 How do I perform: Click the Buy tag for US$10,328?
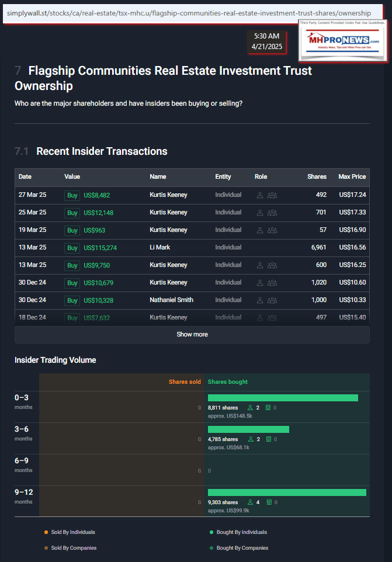(x=72, y=301)
